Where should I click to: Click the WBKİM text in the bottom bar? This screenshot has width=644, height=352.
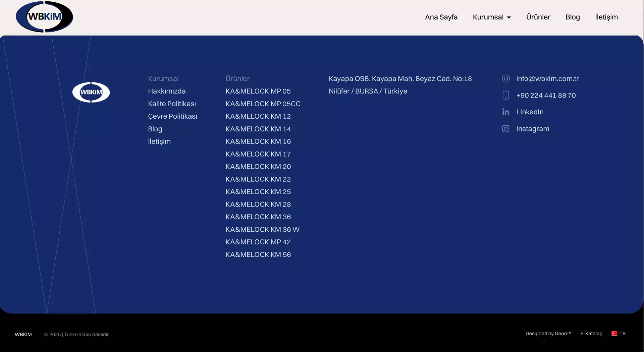click(23, 335)
